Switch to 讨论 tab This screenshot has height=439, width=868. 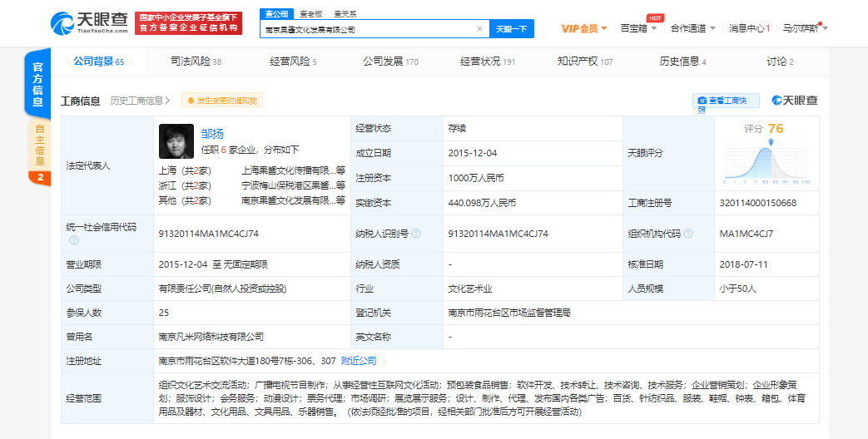pos(780,62)
